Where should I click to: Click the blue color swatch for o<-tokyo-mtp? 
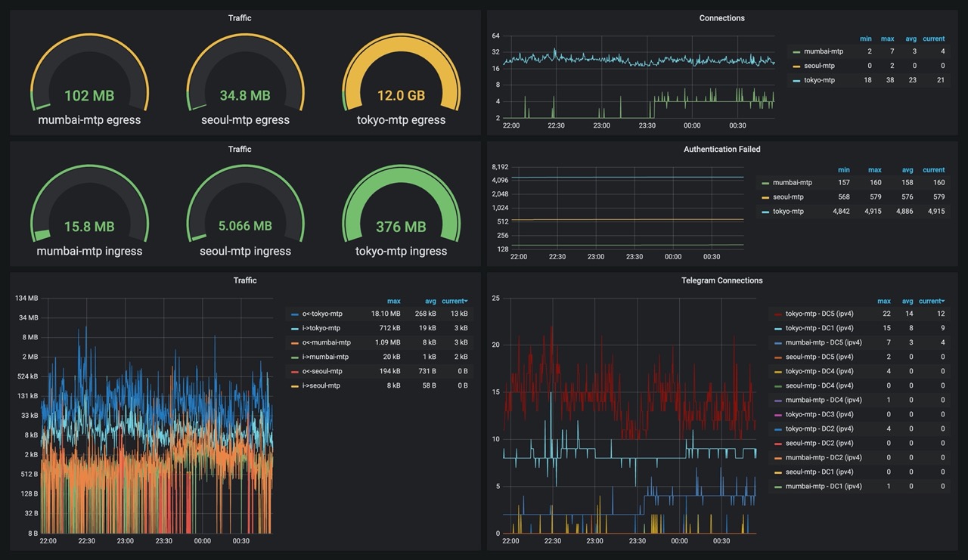[295, 314]
